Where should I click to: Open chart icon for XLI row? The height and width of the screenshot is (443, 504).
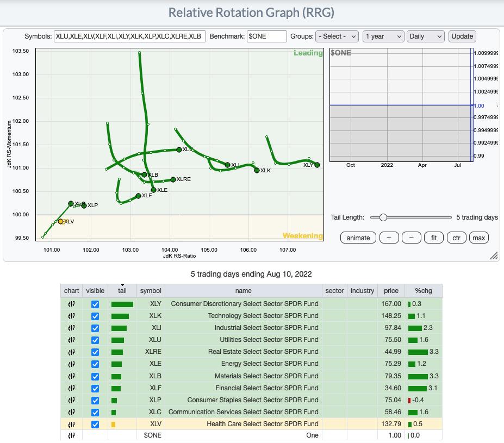click(71, 328)
